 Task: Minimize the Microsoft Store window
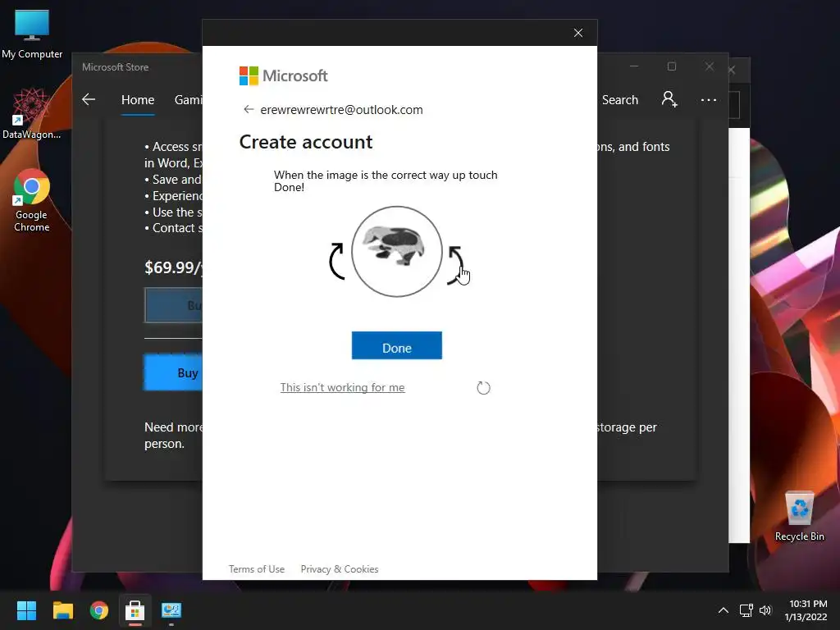pyautogui.click(x=634, y=66)
